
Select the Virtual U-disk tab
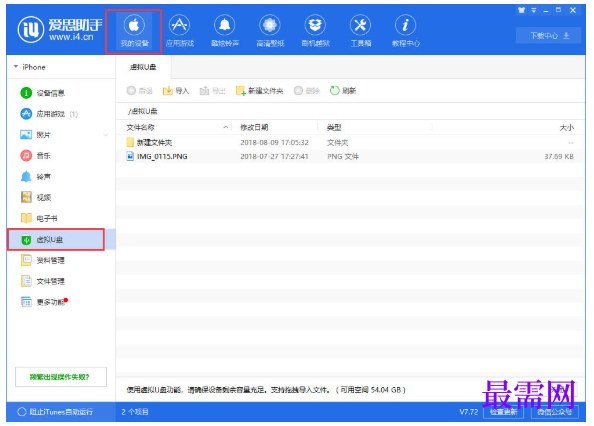[143, 67]
